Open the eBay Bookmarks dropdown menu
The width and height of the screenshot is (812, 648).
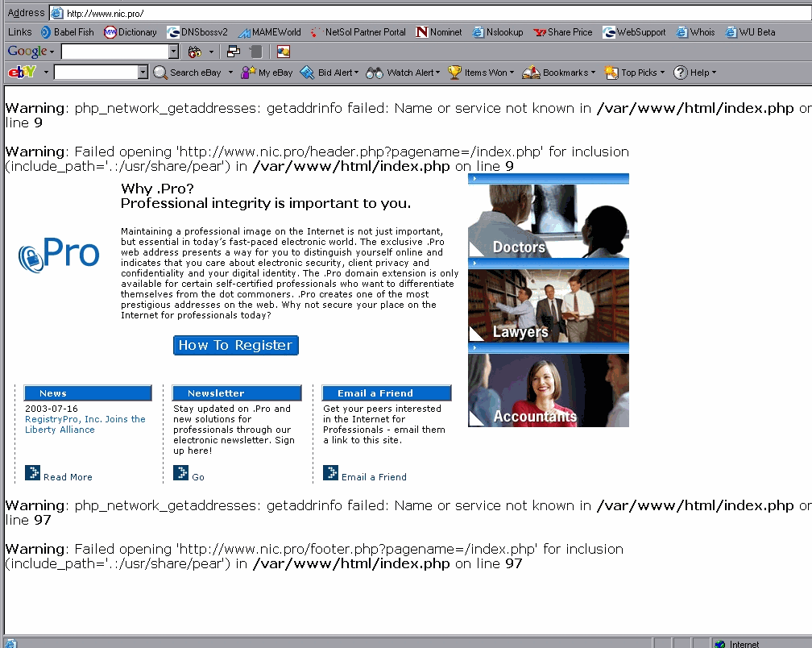coord(559,73)
